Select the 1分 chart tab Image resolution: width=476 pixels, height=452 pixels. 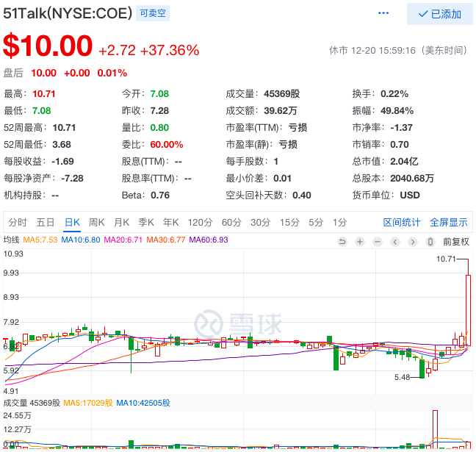click(339, 223)
